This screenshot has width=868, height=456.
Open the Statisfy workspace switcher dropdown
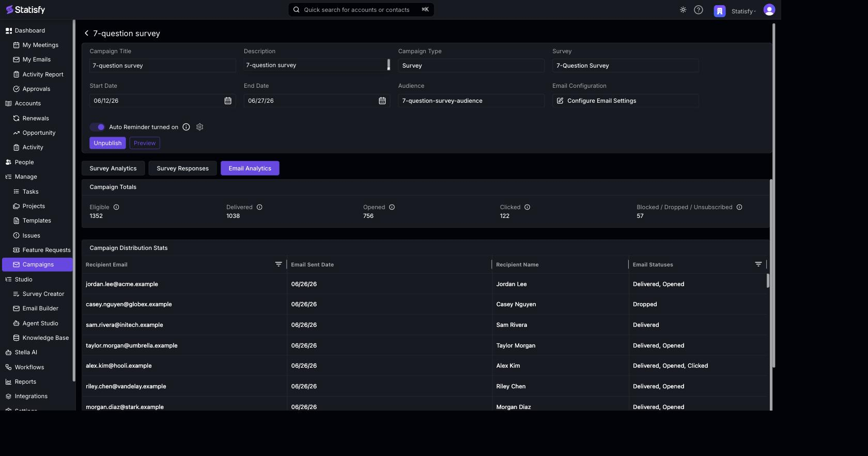tap(743, 11)
